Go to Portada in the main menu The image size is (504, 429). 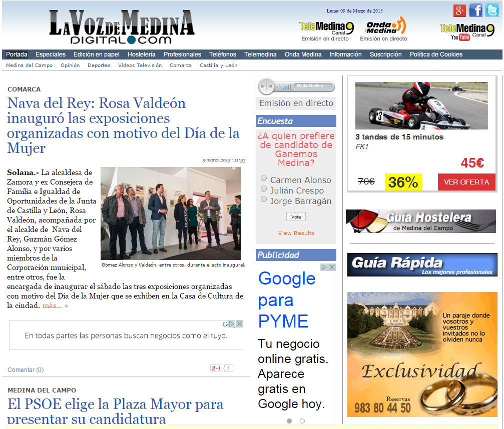pos(17,54)
